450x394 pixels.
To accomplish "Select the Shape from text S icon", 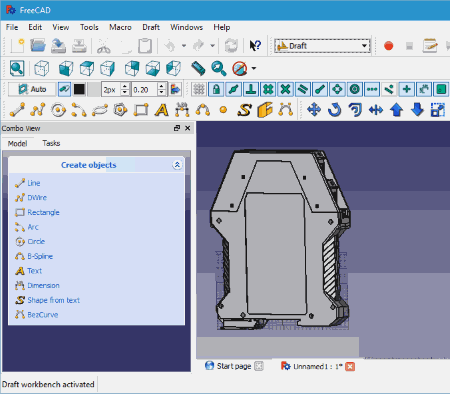I will point(244,110).
